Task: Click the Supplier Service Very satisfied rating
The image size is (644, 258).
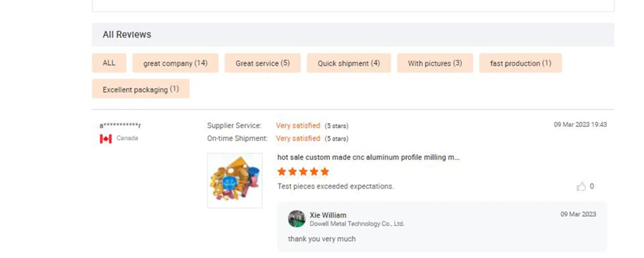Action: click(x=298, y=126)
